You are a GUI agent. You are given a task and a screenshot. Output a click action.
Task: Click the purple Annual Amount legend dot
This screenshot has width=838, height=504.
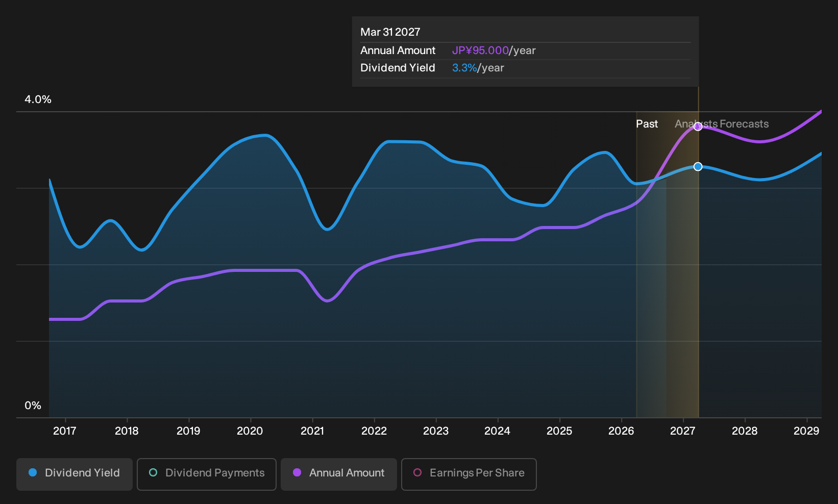[x=297, y=472]
